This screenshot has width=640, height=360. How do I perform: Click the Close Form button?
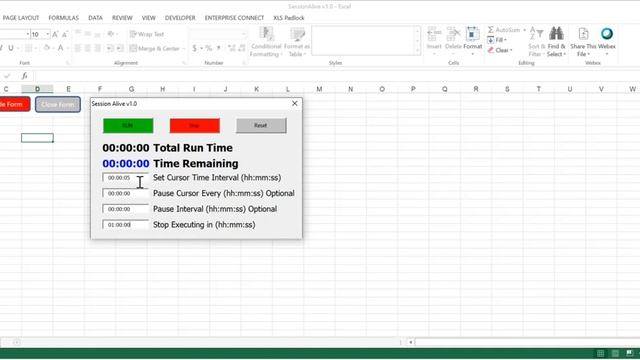coord(58,104)
